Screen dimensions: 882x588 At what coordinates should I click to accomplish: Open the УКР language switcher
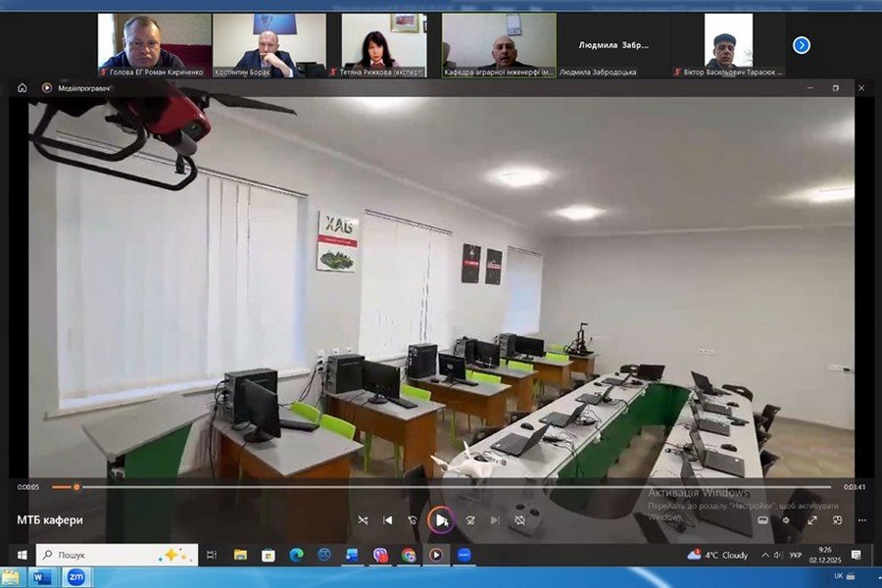pos(795,555)
